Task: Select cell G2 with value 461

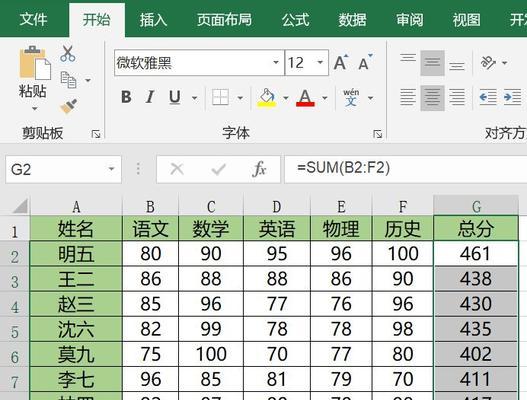Action: coord(476,253)
